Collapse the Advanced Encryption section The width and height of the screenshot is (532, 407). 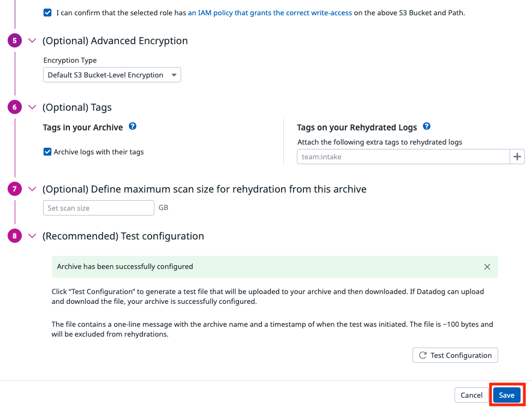click(32, 41)
